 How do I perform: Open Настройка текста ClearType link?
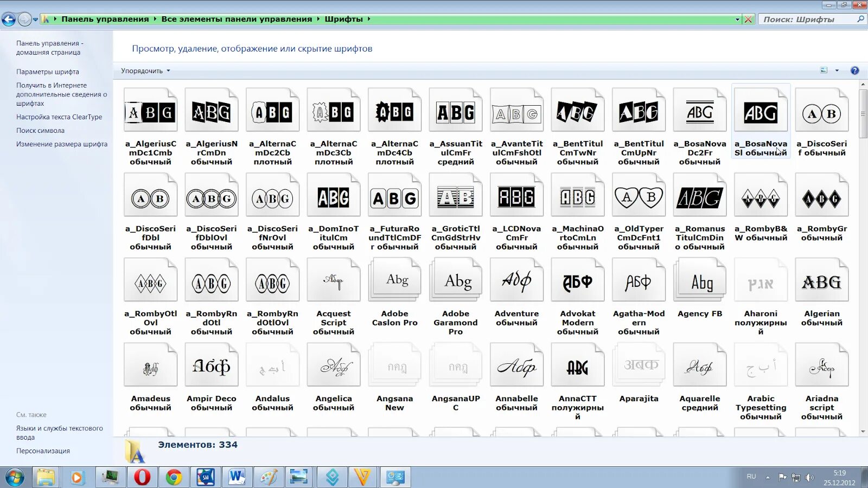[59, 117]
